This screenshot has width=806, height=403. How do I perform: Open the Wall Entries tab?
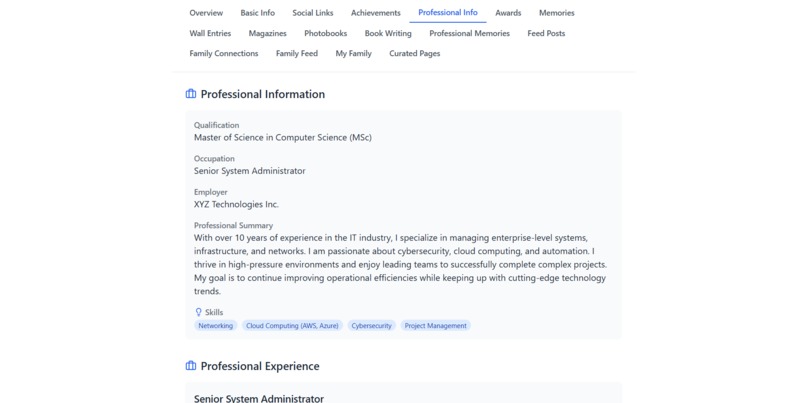[x=210, y=33]
